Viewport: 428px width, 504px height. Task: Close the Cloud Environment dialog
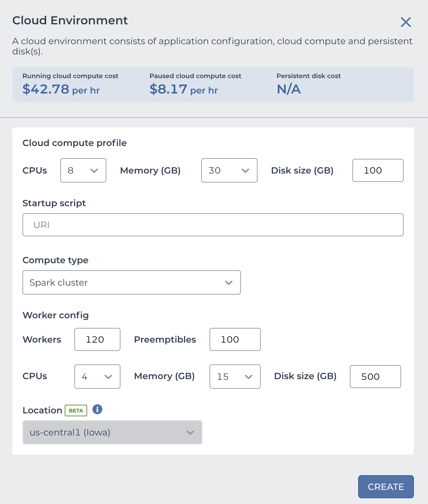point(406,22)
